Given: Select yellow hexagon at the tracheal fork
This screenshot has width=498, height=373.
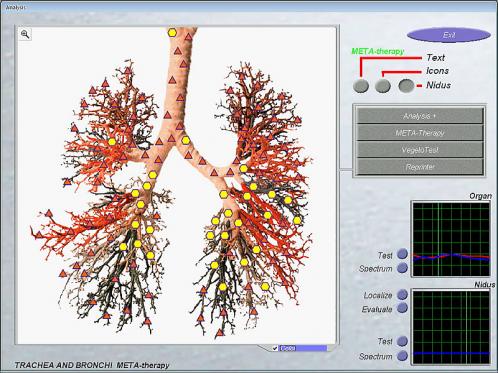Looking at the screenshot, I should pos(186,140).
